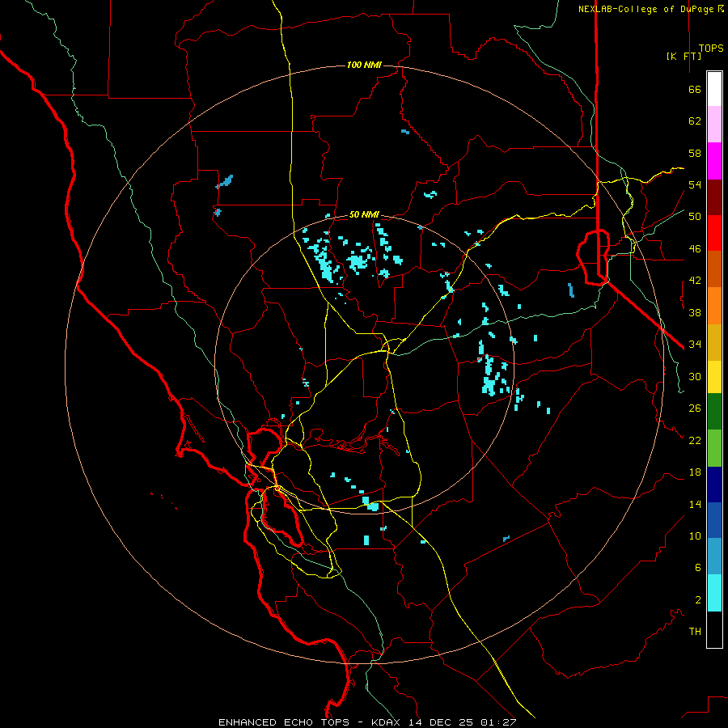Click the legend value 10
This screenshot has height=728, width=728.
point(695,536)
